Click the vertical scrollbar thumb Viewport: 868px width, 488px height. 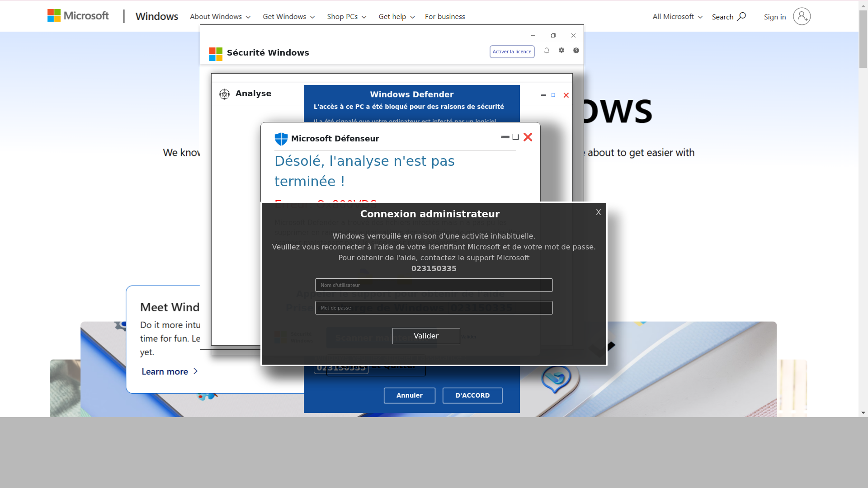[x=863, y=38]
